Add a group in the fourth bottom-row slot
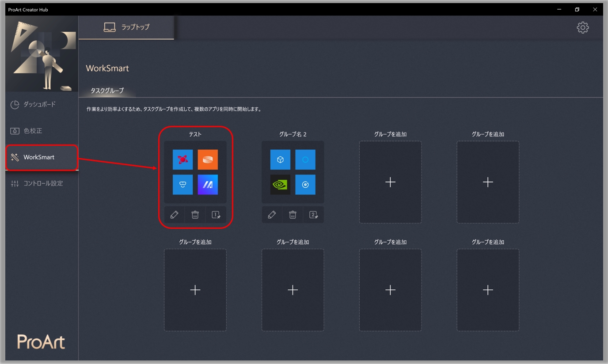608x364 pixels. pyautogui.click(x=488, y=290)
